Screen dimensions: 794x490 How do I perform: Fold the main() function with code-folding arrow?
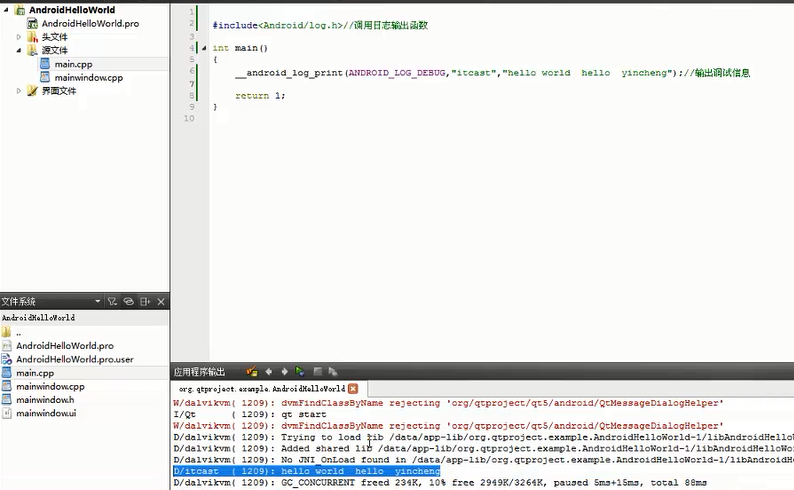click(x=204, y=48)
